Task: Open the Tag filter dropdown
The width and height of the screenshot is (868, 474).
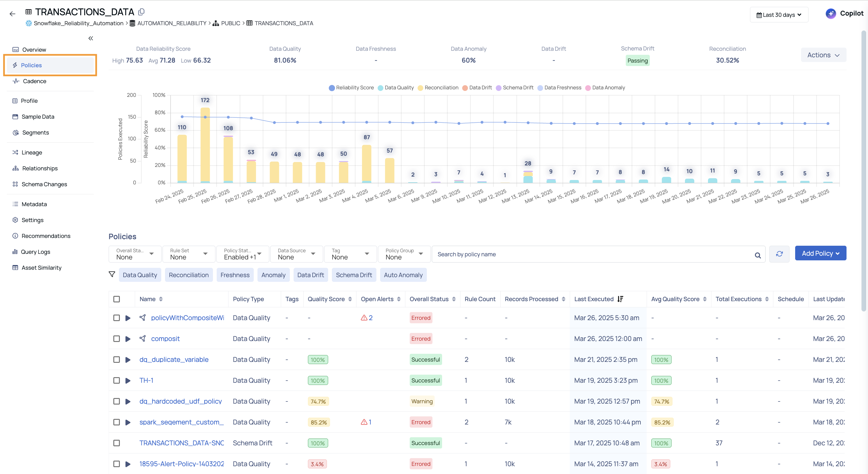Action: coord(350,254)
